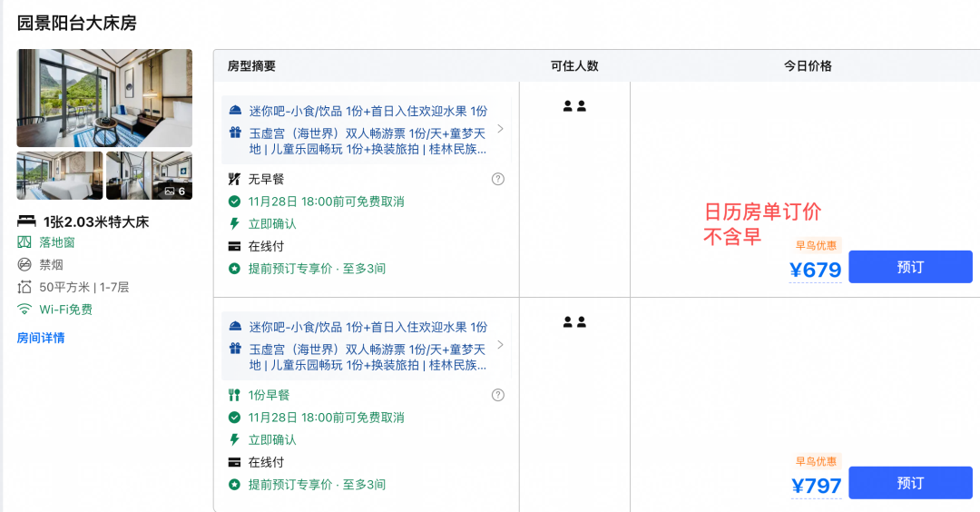Click the area icon beside 50平方米

pyautogui.click(x=24, y=288)
